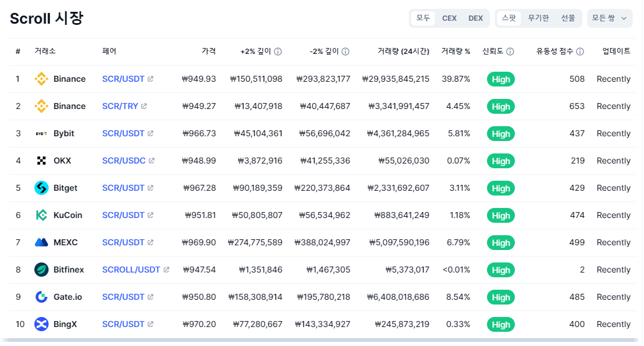Sort by 가격 column header
The height and width of the screenshot is (346, 644).
209,52
